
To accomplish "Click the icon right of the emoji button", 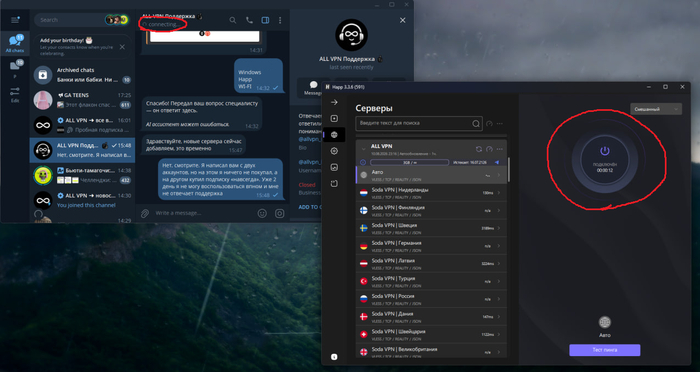I will tap(279, 213).
